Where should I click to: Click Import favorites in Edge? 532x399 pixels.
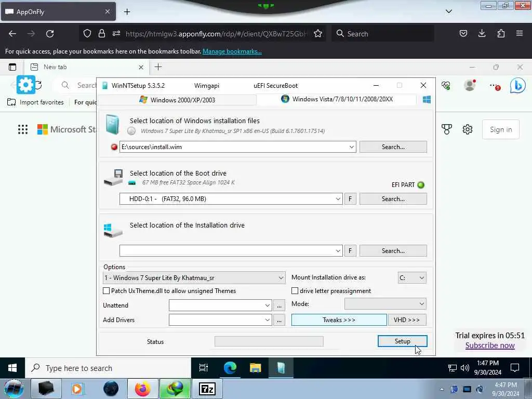coord(36,102)
